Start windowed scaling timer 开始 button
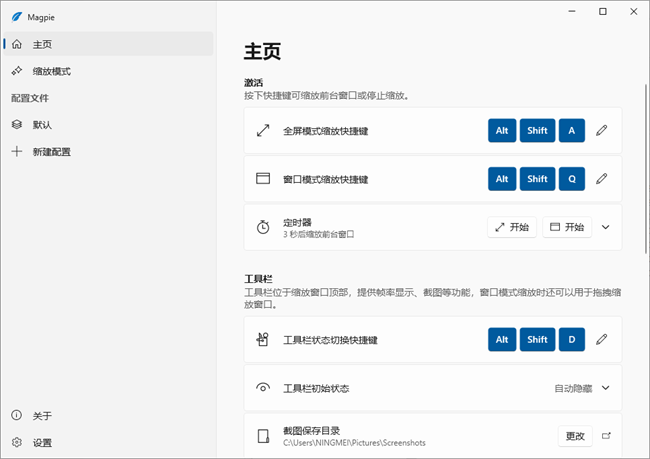 tap(567, 227)
